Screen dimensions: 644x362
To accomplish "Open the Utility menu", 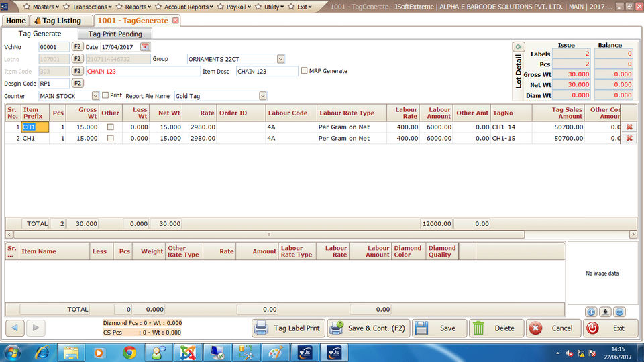I will click(x=270, y=7).
